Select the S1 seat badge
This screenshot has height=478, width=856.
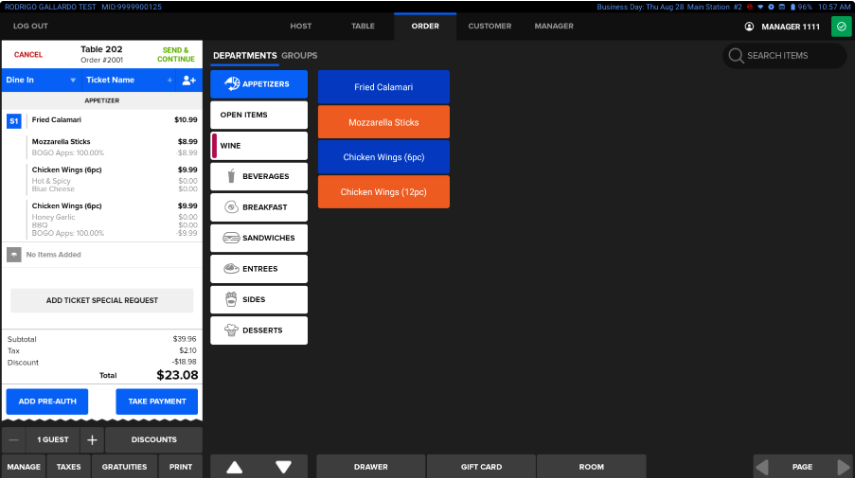click(14, 121)
